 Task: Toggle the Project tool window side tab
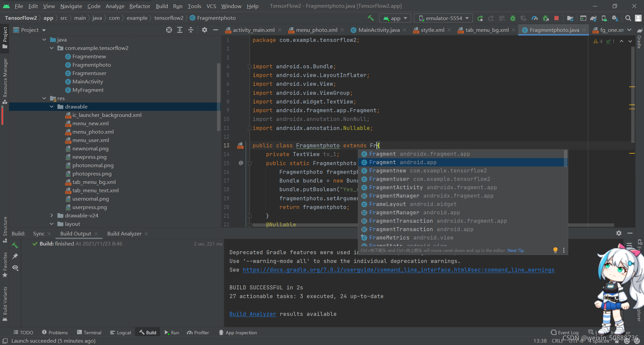tap(5, 38)
